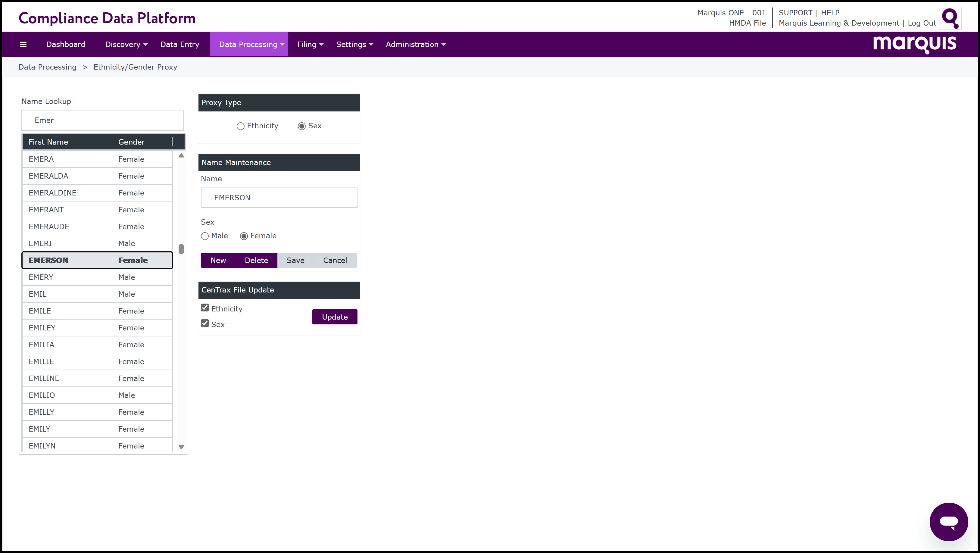Uncheck Ethnicity in CenTrax File Update

coord(205,308)
